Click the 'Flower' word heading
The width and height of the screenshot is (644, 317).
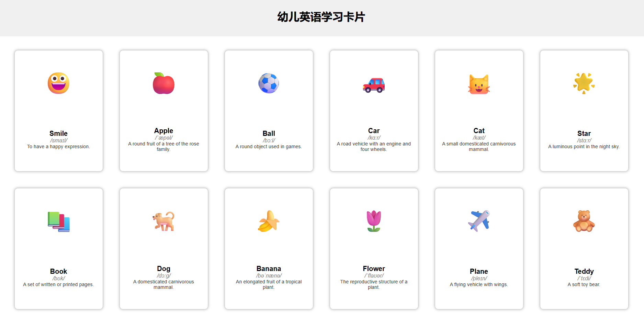click(x=374, y=269)
